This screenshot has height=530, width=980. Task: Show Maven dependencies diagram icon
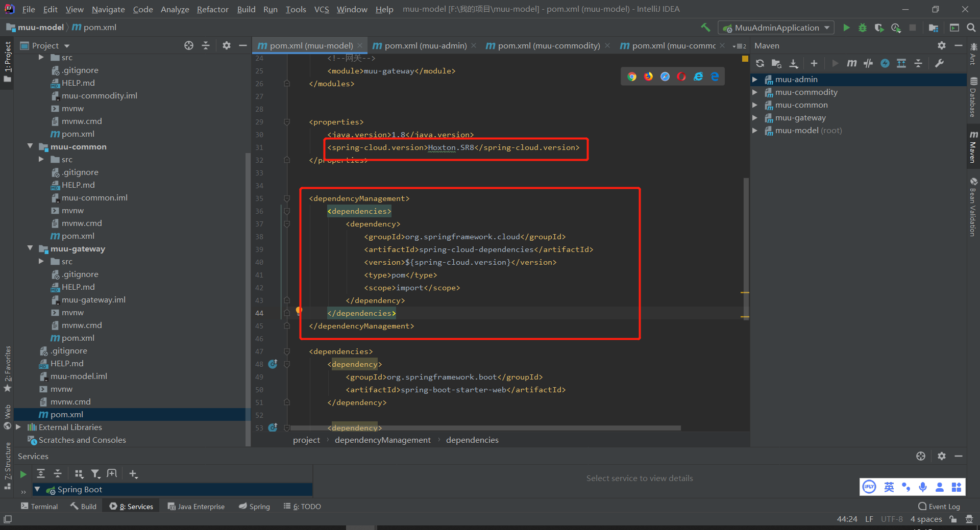click(901, 63)
